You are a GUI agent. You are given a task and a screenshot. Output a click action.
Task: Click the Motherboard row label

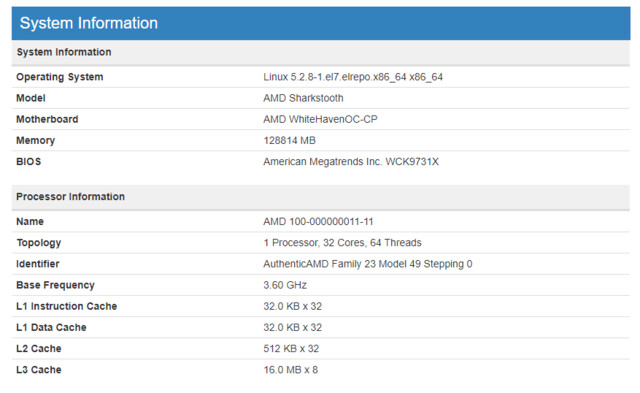(47, 120)
